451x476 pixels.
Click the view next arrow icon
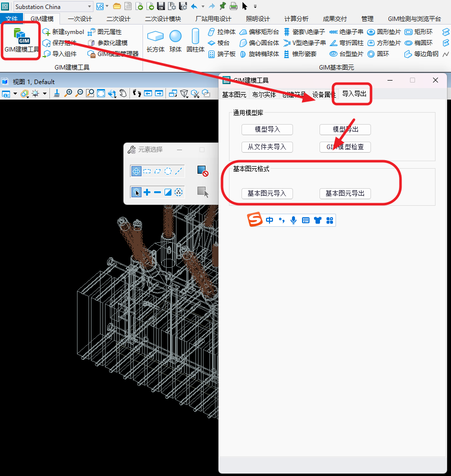click(159, 93)
